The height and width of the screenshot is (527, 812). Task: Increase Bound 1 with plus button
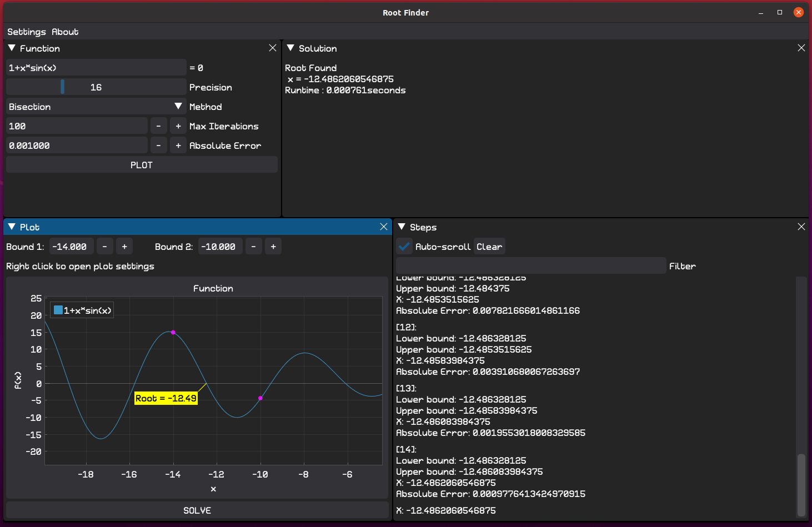click(124, 247)
